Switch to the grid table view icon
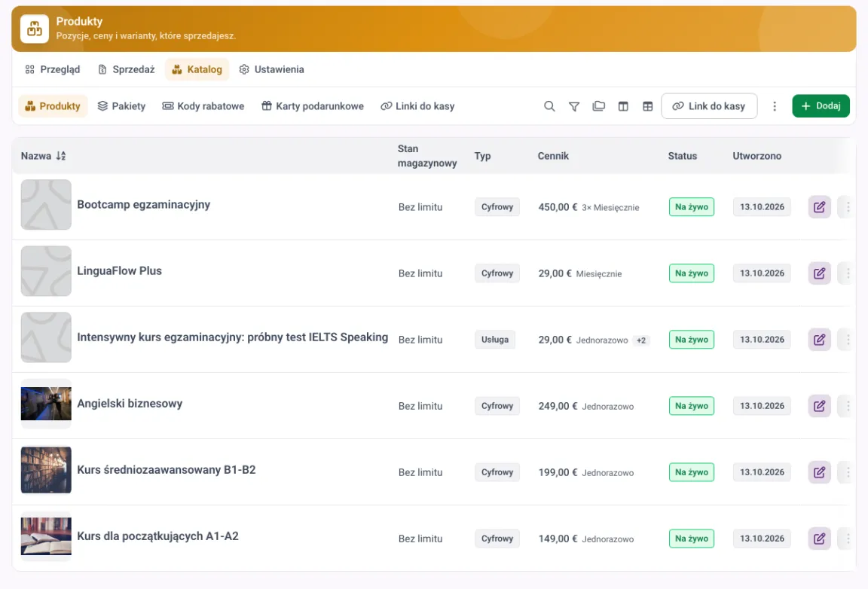 pyautogui.click(x=648, y=106)
